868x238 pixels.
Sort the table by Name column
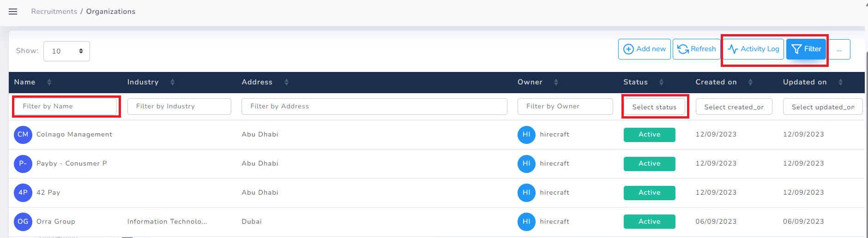tap(49, 82)
